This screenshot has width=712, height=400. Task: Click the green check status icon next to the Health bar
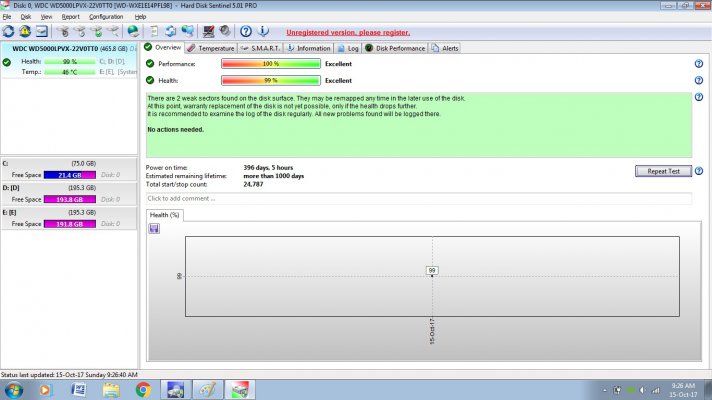coord(150,80)
